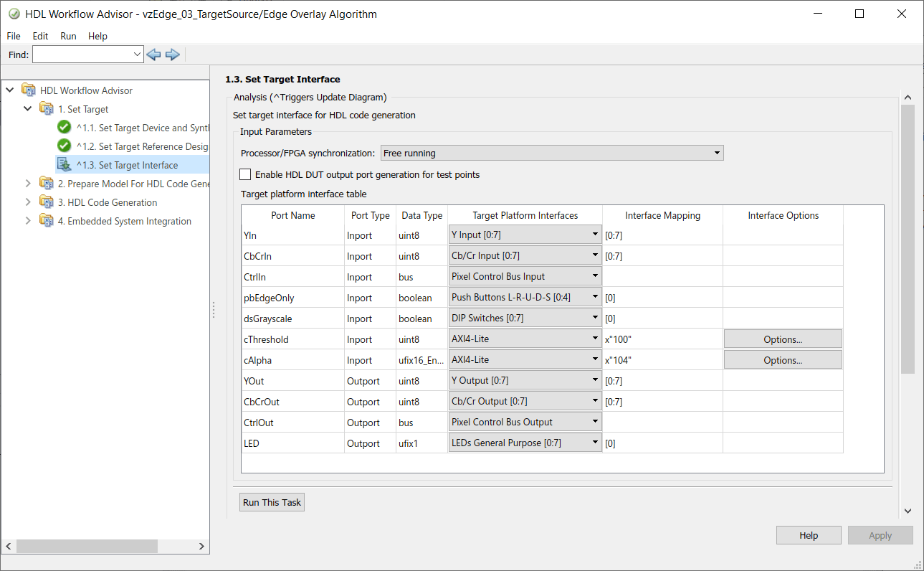The height and width of the screenshot is (571, 924).
Task: Open the Edit menu
Action: click(x=40, y=36)
